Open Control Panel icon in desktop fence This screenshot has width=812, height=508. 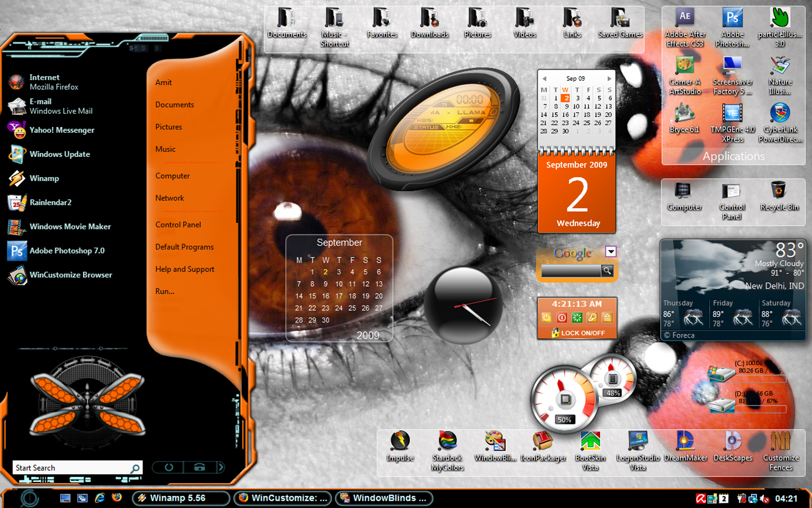click(x=732, y=200)
